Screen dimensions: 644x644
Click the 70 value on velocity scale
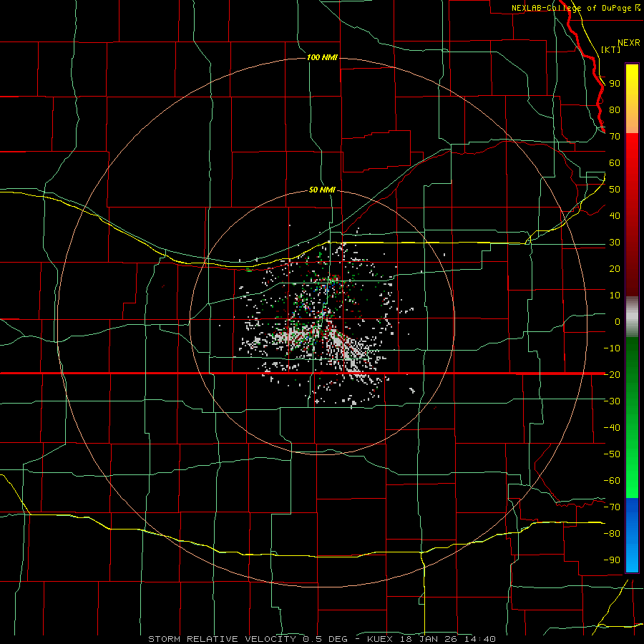[615, 137]
